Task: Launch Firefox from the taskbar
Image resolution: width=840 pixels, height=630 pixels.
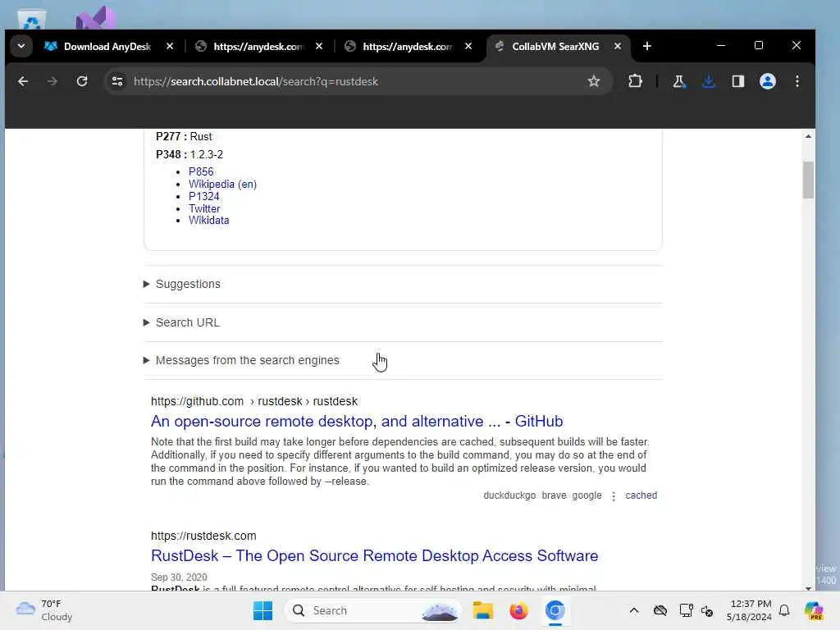Action: (x=518, y=610)
